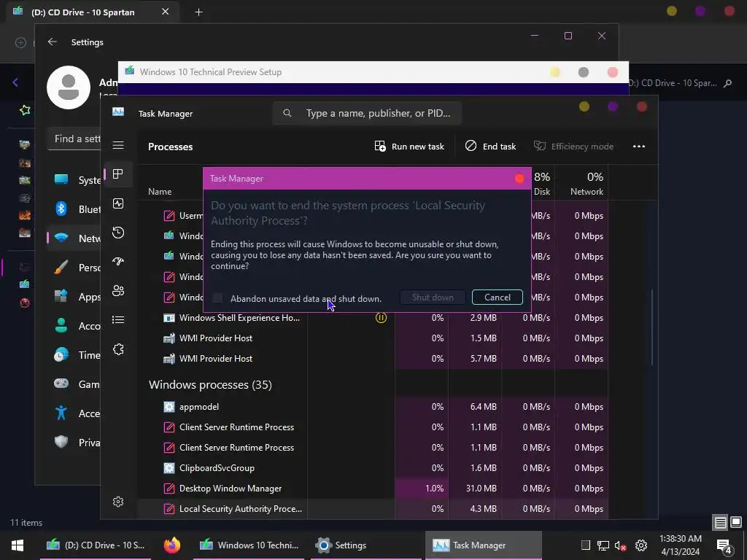
Task: Switch to large icons view in Explorer
Action: click(x=736, y=522)
